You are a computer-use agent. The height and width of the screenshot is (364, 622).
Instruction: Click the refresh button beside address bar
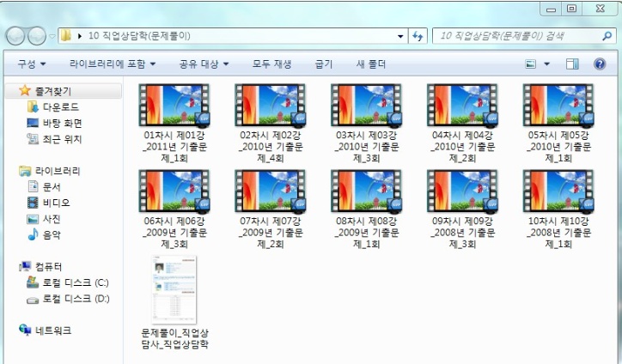418,36
